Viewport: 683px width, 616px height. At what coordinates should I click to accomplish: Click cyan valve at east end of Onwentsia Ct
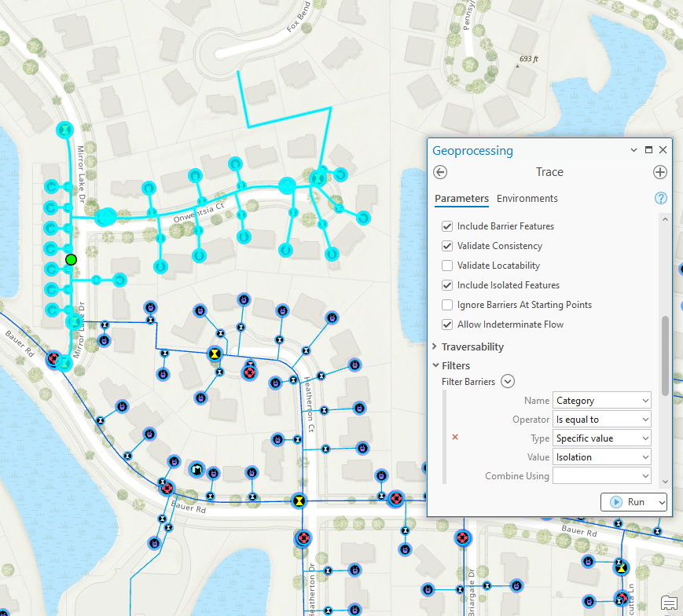pos(318,178)
